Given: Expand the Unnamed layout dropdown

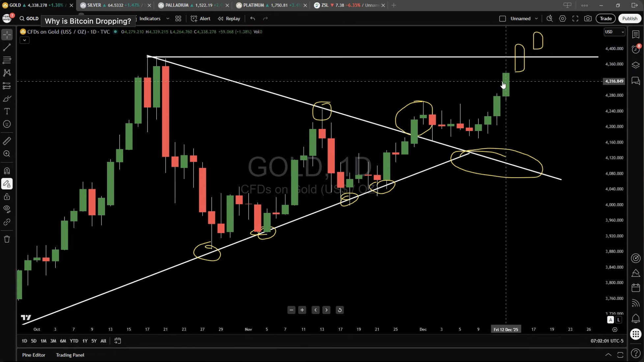Looking at the screenshot, I should pyautogui.click(x=536, y=18).
